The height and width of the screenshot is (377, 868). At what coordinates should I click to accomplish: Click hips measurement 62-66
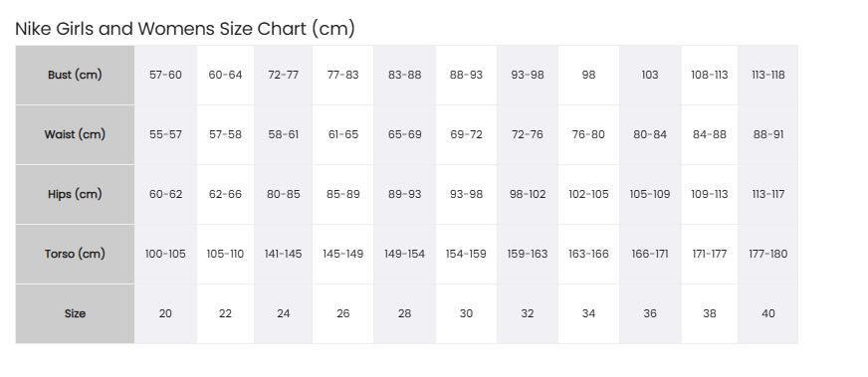[x=225, y=194]
